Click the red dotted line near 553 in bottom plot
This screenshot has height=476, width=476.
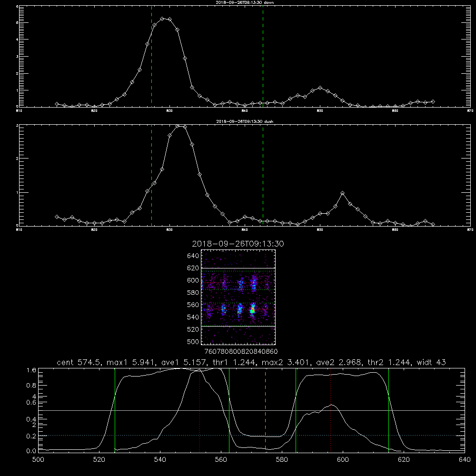click(199, 410)
